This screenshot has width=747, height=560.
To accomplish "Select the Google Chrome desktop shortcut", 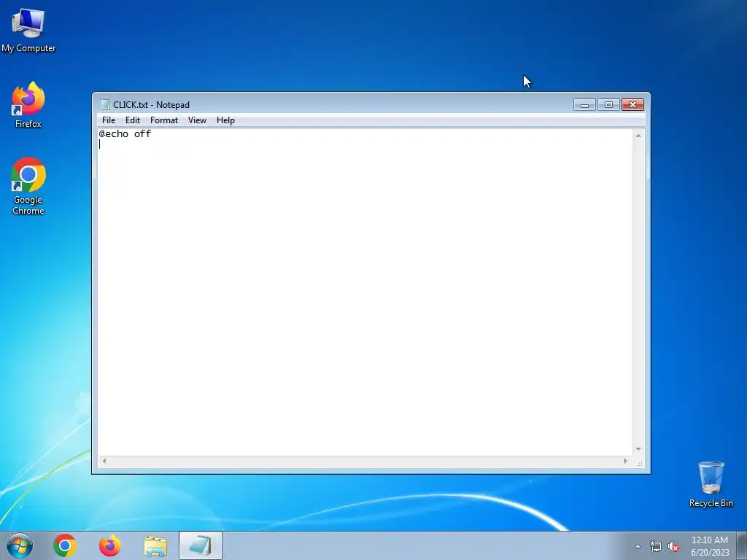I will tap(28, 186).
